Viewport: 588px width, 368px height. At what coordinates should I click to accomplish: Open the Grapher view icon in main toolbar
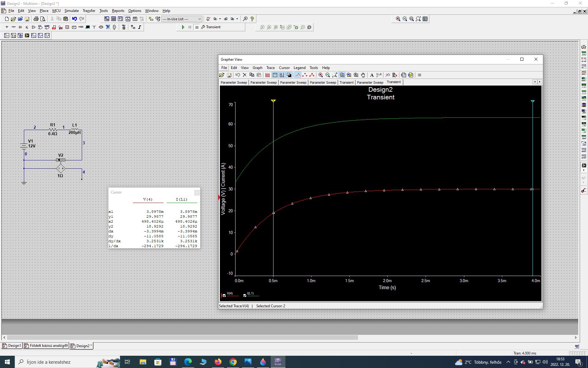128,19
